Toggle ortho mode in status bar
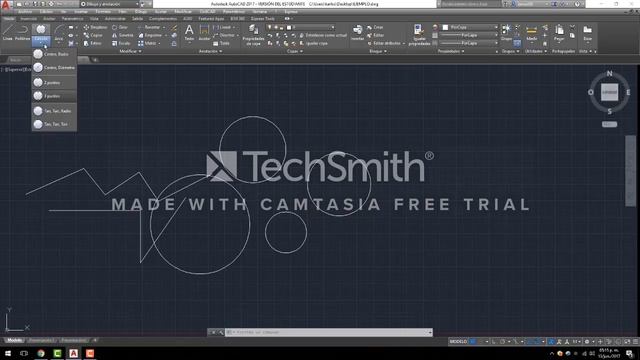 (494, 341)
